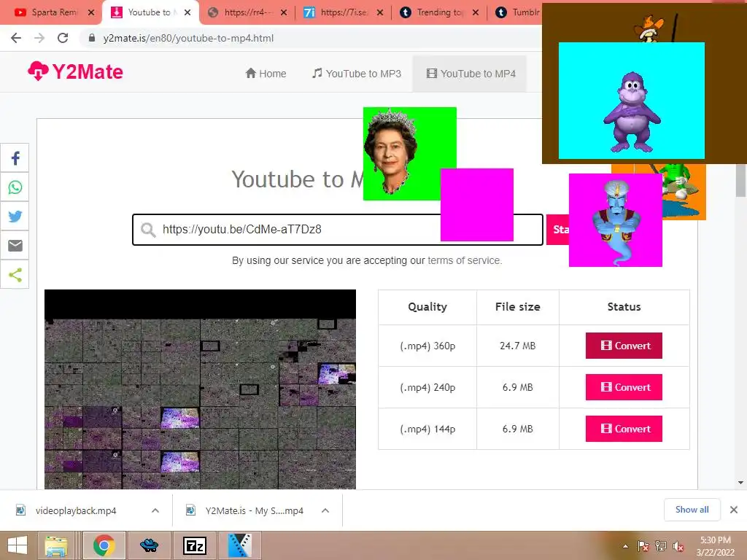747x560 pixels.
Task: Open YouTube to MP4 page
Action: coord(471,74)
